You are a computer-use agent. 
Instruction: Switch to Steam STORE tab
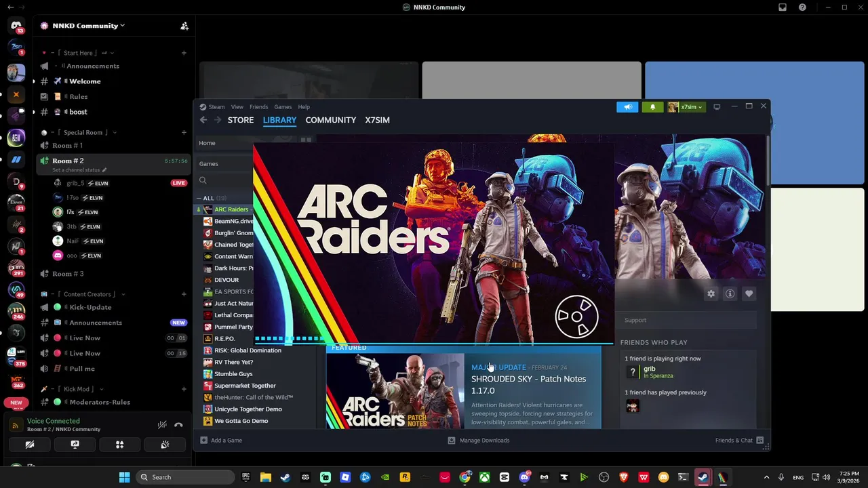click(241, 120)
